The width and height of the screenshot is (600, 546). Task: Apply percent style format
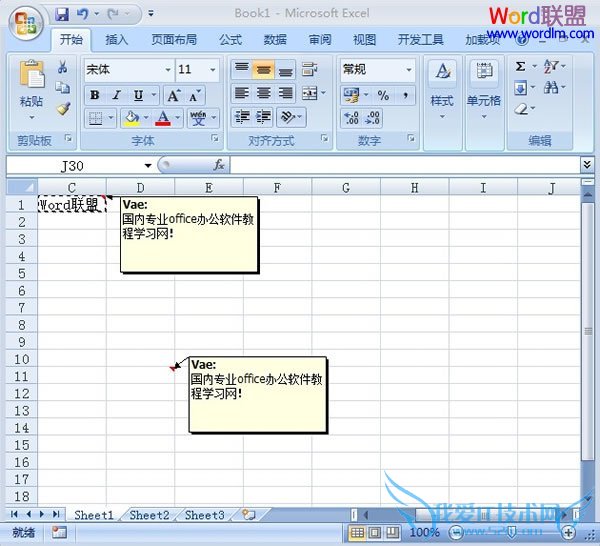point(383,95)
